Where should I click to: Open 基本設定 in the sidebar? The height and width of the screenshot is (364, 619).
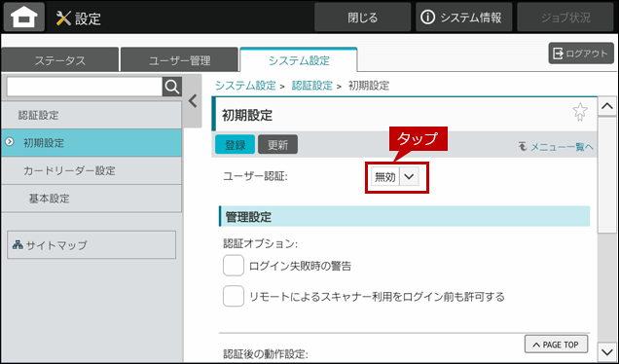click(91, 199)
